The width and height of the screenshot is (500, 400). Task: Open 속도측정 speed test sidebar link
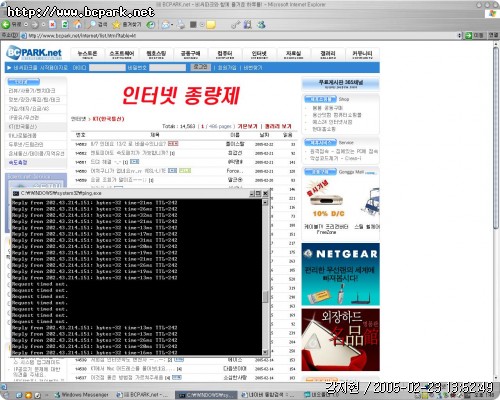(x=18, y=163)
